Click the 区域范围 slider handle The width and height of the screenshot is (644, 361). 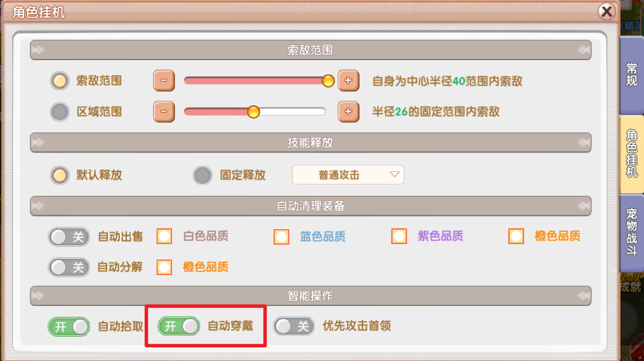pos(253,111)
